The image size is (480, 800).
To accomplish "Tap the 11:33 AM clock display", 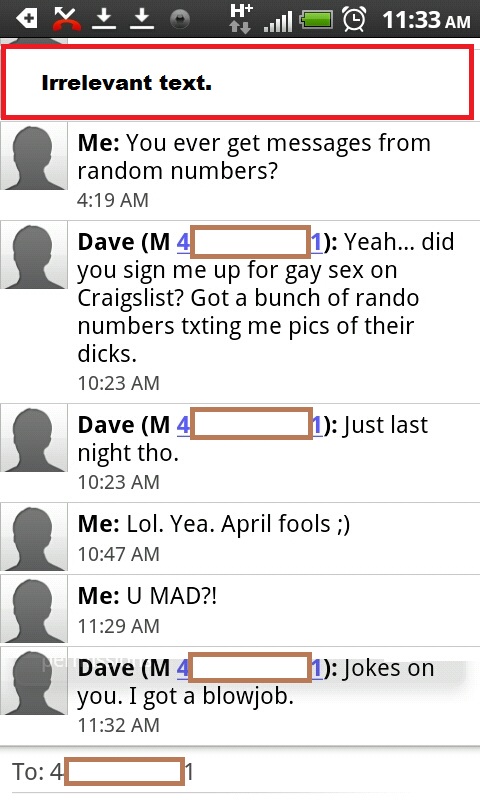I will [426, 20].
